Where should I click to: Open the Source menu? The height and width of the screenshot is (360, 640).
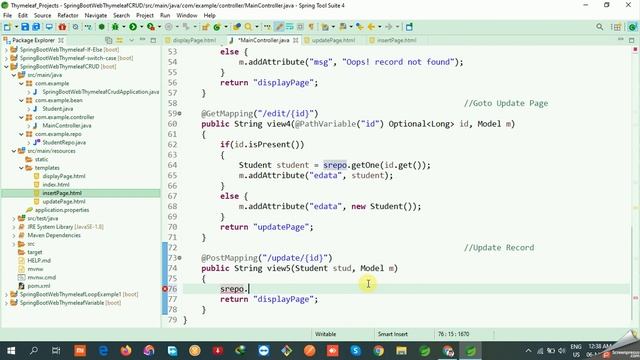[x=42, y=15]
